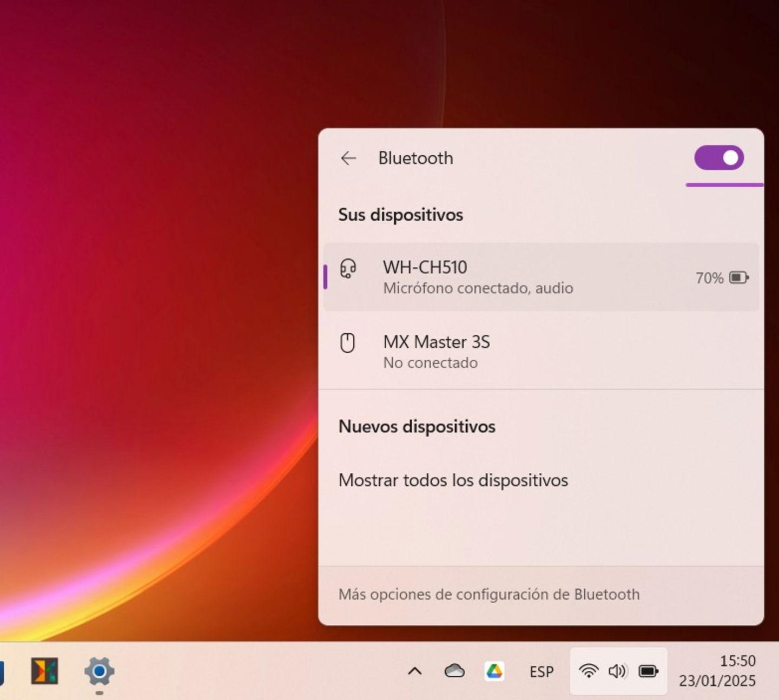Click the purple progress bar under the toggle
779x700 pixels.
coord(724,186)
